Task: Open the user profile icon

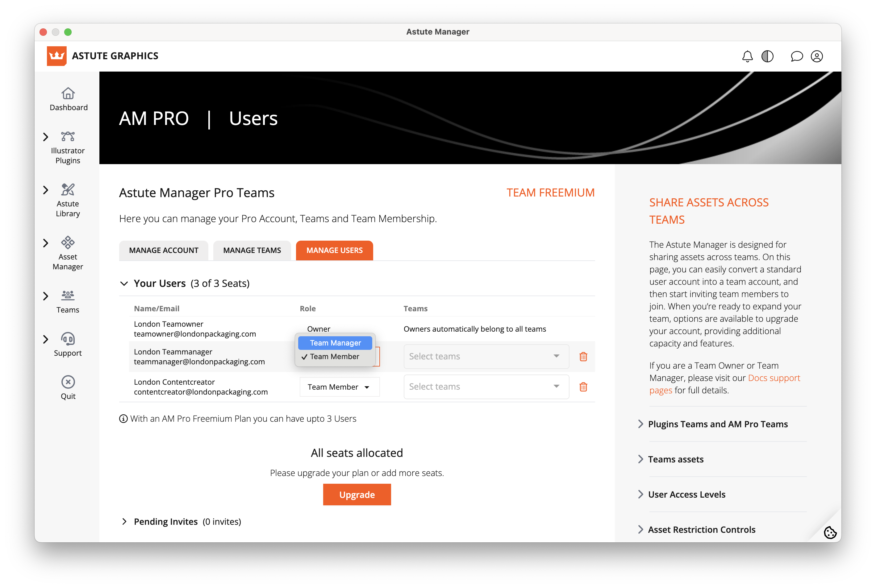Action: (816, 56)
